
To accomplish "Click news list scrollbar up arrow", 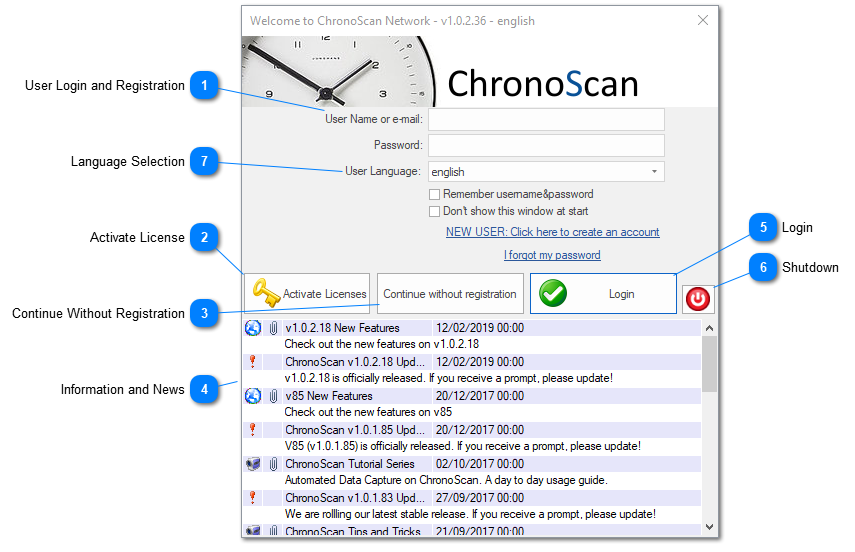I will click(x=709, y=328).
